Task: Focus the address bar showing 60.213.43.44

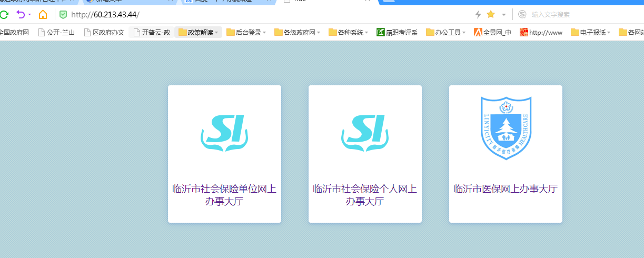Action: (263, 14)
